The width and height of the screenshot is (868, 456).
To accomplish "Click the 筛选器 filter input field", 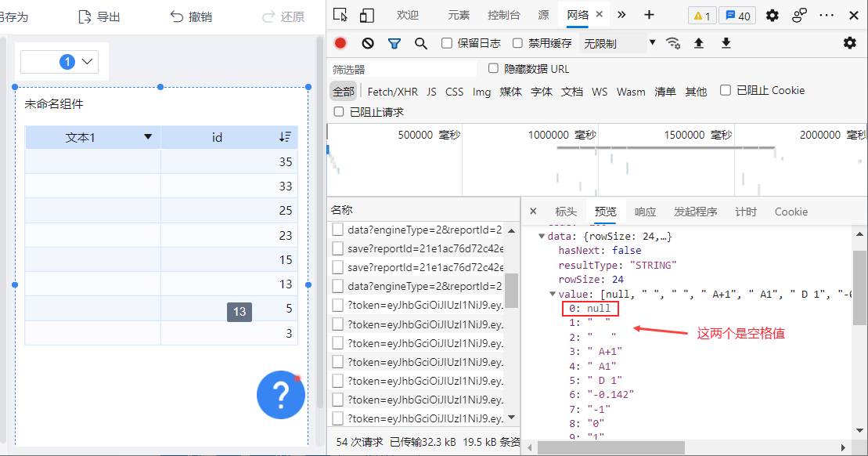I will [402, 69].
